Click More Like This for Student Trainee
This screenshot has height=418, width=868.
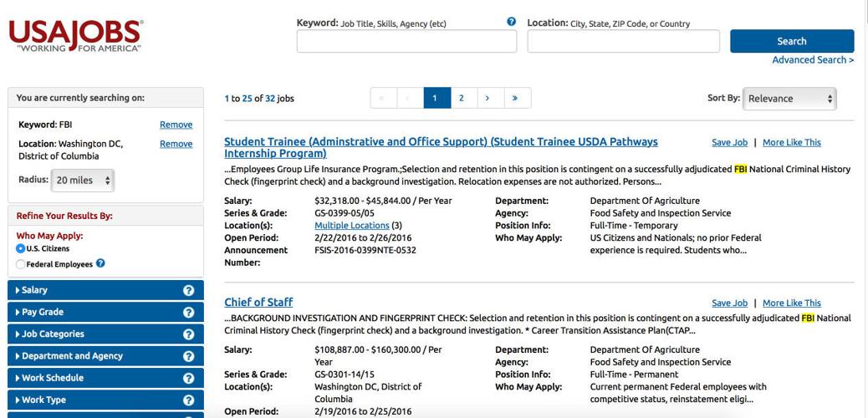(792, 142)
